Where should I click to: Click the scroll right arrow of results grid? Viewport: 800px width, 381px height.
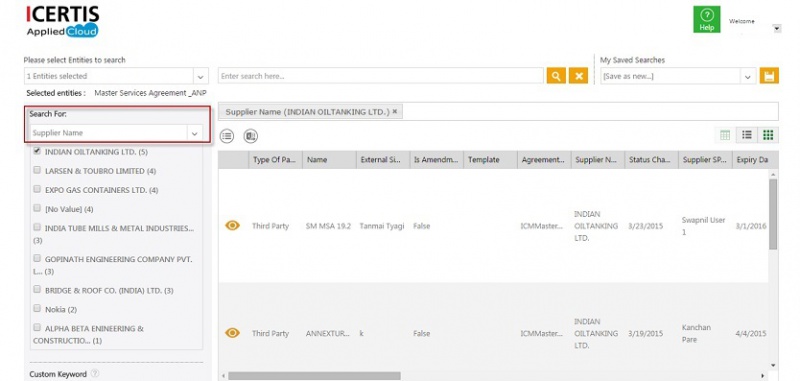click(763, 376)
